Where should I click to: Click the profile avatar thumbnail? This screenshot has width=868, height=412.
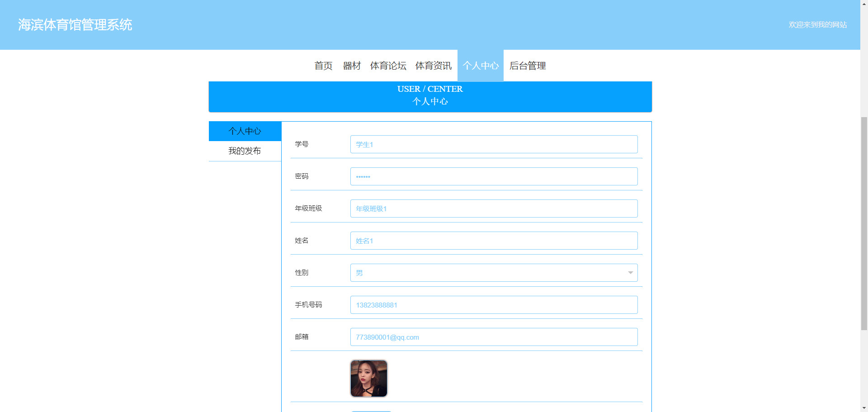pyautogui.click(x=369, y=379)
